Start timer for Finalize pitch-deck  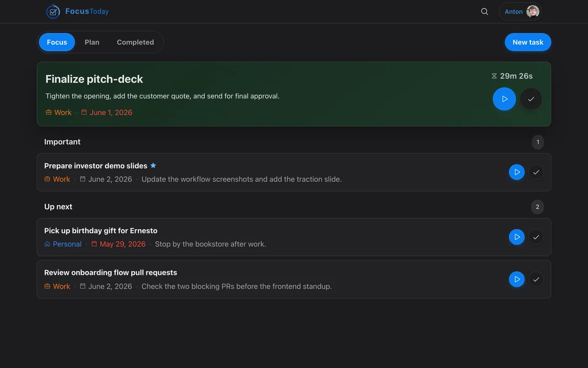504,99
